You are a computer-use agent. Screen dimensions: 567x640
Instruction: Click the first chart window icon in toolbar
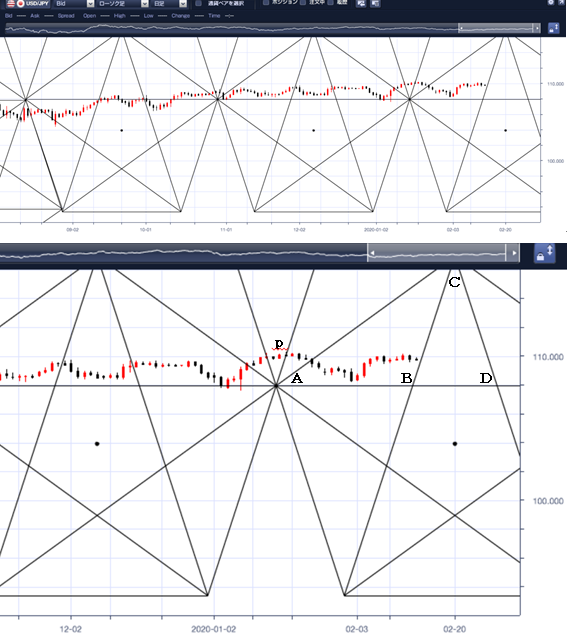tap(361, 3)
